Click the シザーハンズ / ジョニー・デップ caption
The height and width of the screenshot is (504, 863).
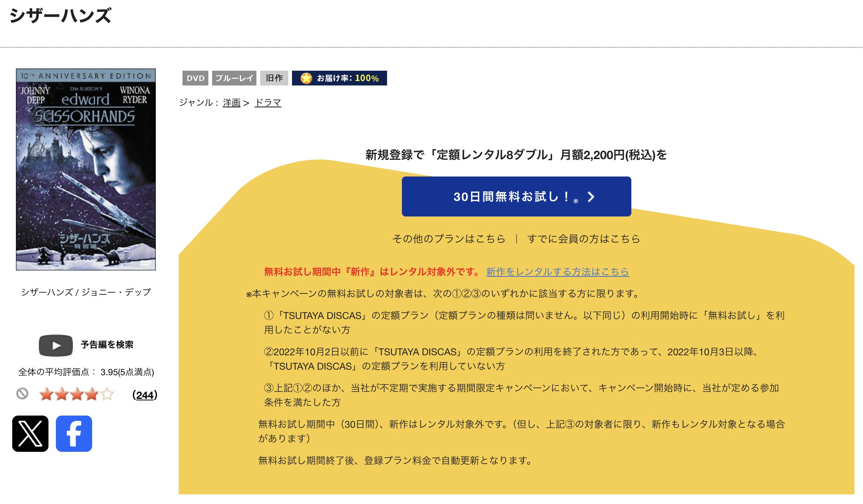click(x=86, y=292)
